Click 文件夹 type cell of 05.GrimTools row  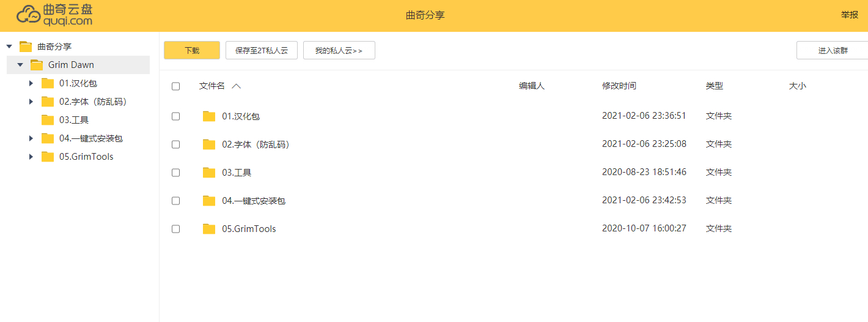719,228
